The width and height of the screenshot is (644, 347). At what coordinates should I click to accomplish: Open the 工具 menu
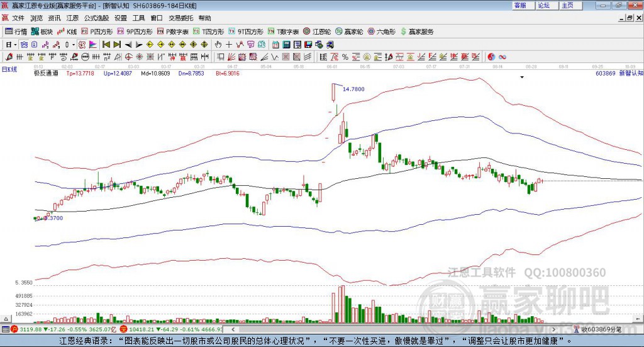coord(139,18)
